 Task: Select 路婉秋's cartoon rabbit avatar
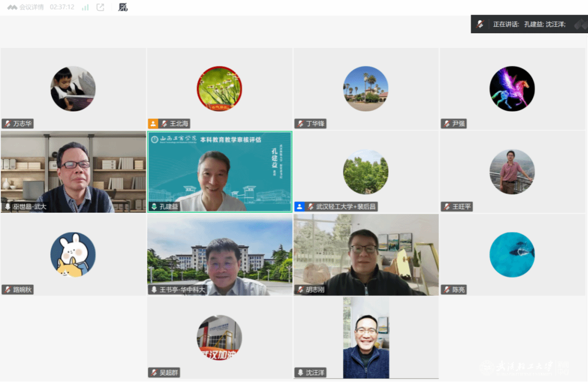click(73, 255)
